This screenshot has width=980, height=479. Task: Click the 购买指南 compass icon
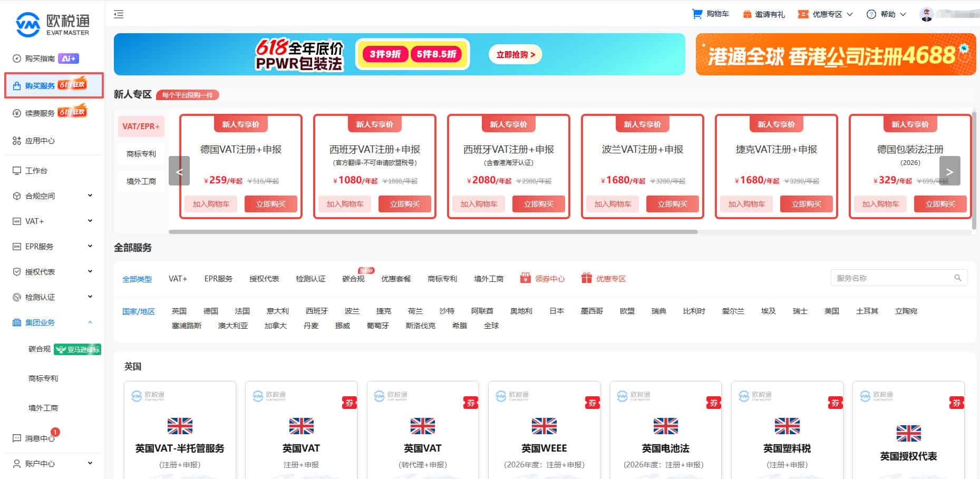point(17,58)
